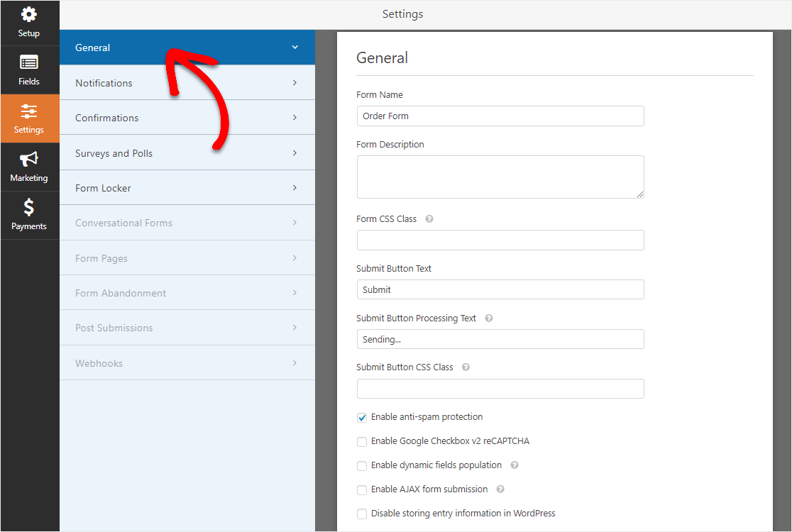Open the General settings tab
Image resolution: width=792 pixels, height=532 pixels.
(187, 48)
